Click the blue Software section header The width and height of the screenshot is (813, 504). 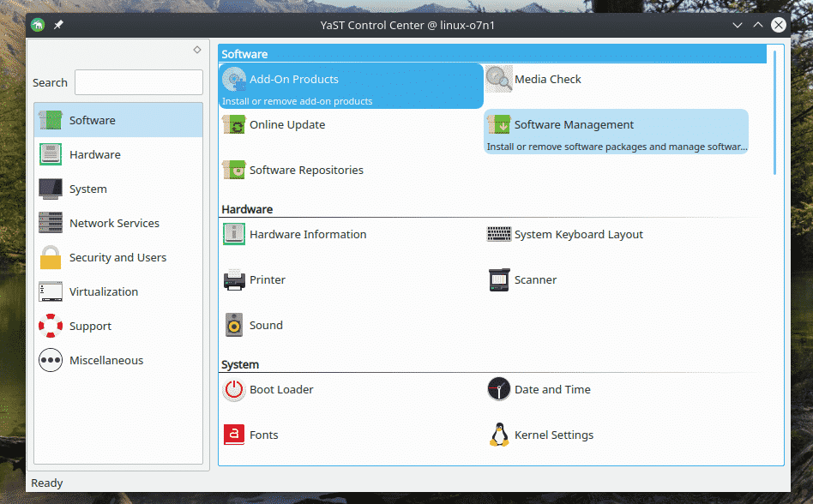[492, 54]
